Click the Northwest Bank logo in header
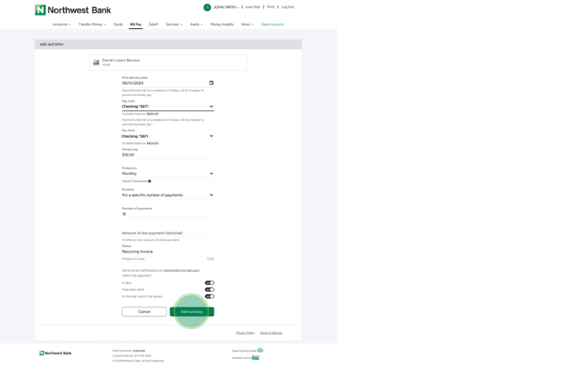Image resolution: width=565 pixels, height=392 pixels. pos(73,10)
